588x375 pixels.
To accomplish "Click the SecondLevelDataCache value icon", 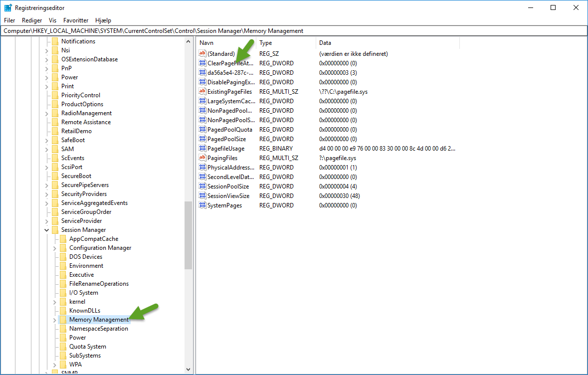I will (202, 177).
